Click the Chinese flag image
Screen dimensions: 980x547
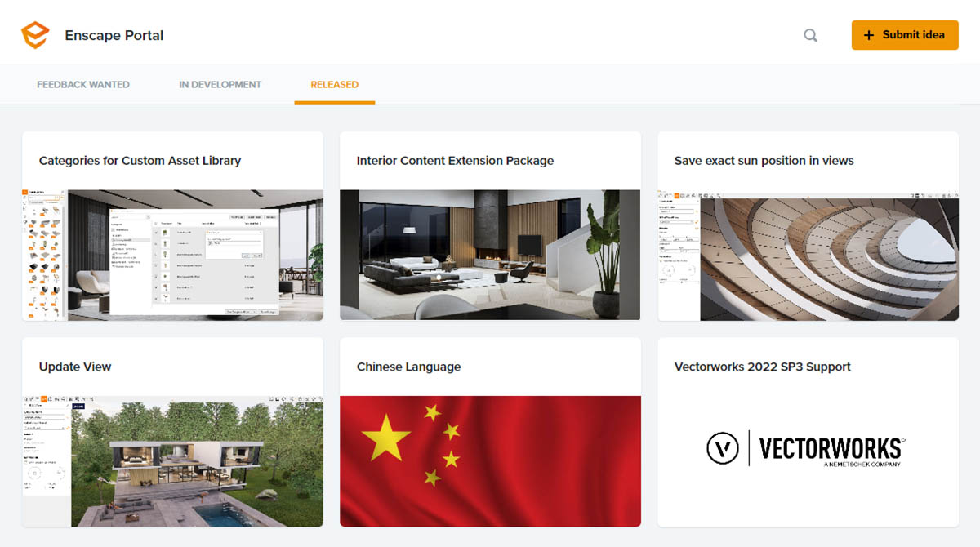pos(490,461)
